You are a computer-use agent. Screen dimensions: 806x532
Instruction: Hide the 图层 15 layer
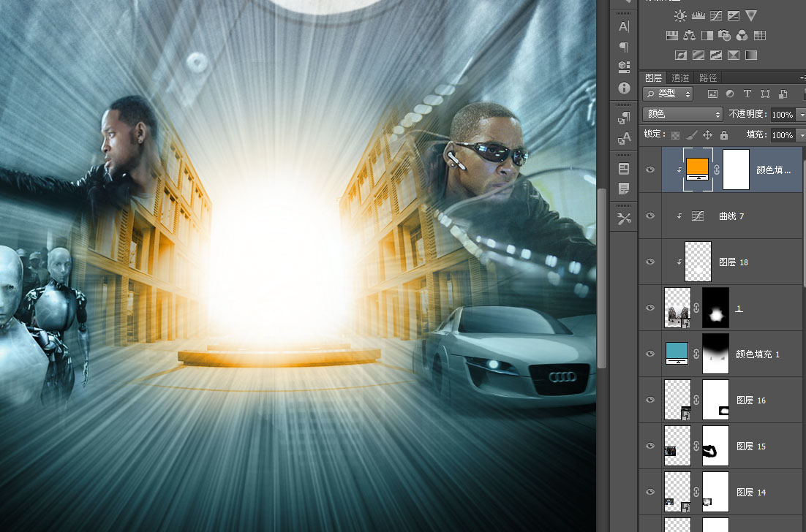click(x=650, y=446)
